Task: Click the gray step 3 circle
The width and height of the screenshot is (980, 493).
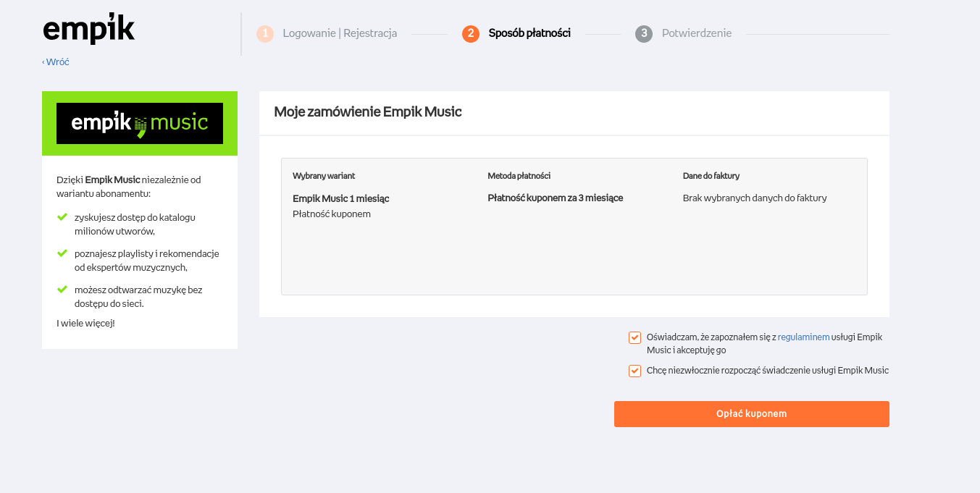Action: [x=644, y=34]
